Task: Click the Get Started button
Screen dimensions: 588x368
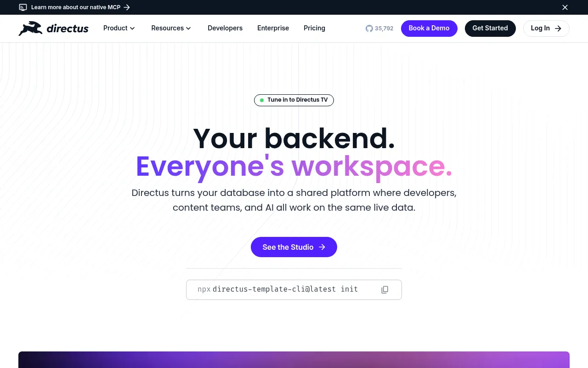Action: [490, 28]
